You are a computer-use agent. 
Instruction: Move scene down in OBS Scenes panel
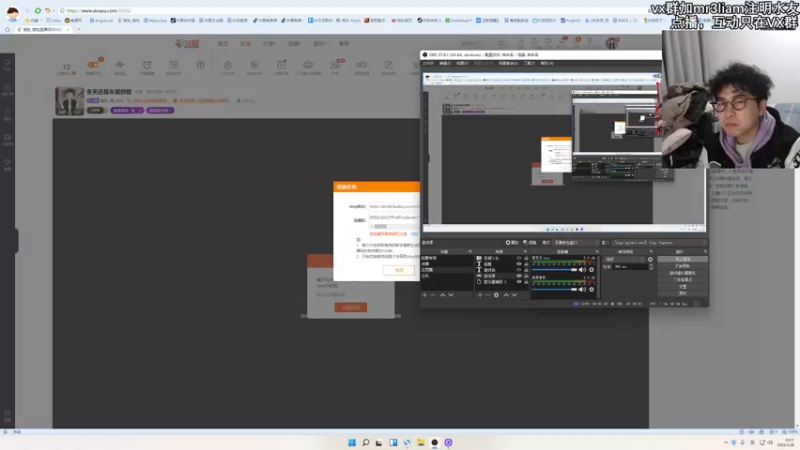click(x=451, y=295)
